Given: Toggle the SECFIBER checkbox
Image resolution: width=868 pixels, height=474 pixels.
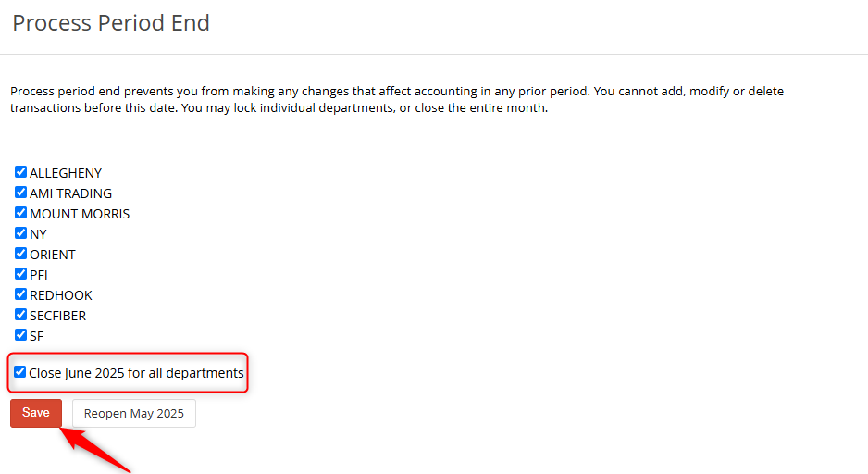Looking at the screenshot, I should [20, 315].
